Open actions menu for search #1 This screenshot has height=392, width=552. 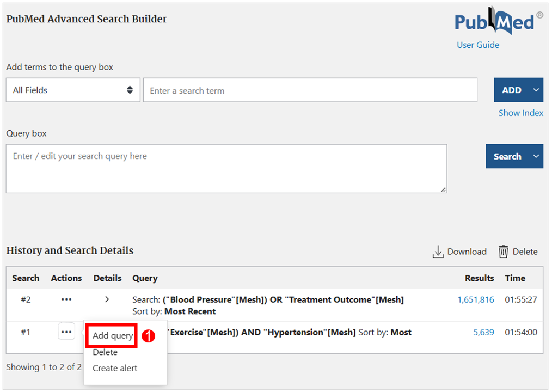click(x=66, y=332)
